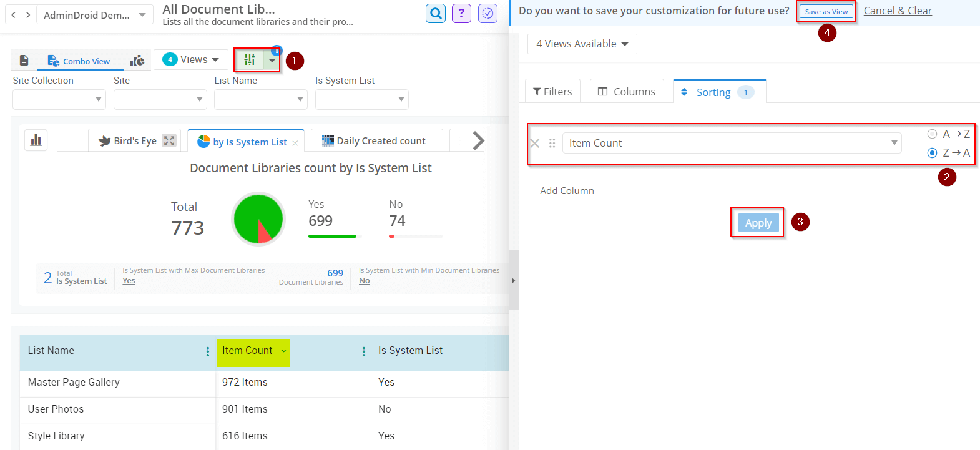The height and width of the screenshot is (450, 980).
Task: Show next charts with right chevron
Action: tap(478, 141)
